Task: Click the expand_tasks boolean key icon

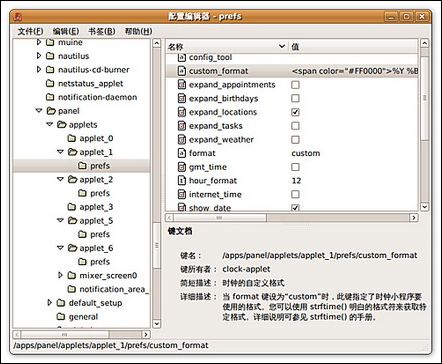Action: pyautogui.click(x=181, y=126)
